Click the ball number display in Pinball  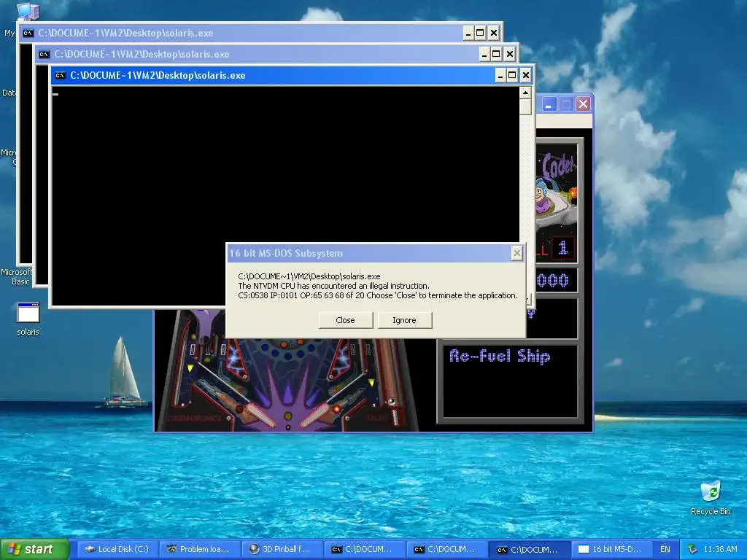click(x=563, y=248)
